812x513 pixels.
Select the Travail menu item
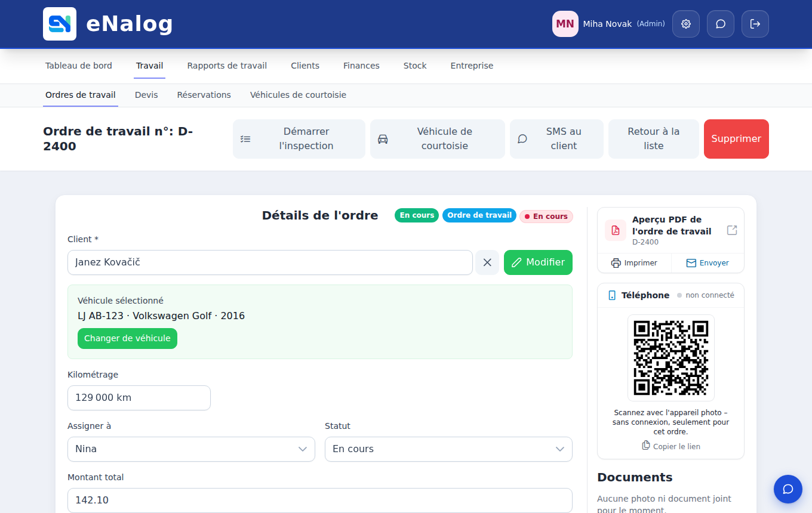(149, 66)
